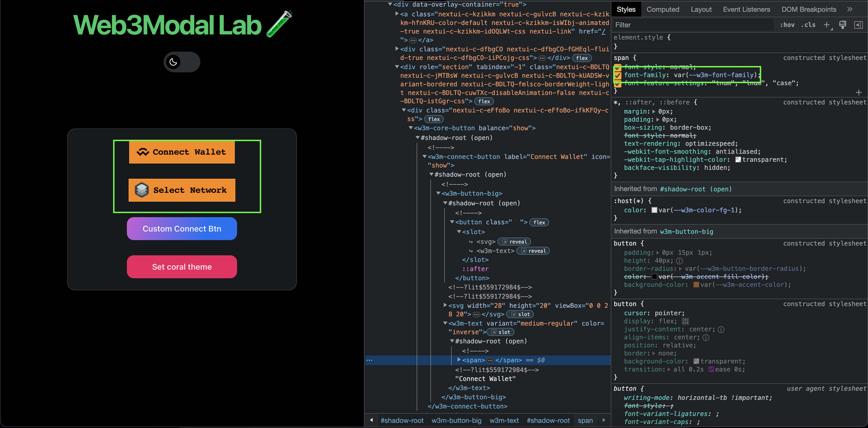Click the Set coral theme button
The height and width of the screenshot is (428, 868).
(182, 266)
